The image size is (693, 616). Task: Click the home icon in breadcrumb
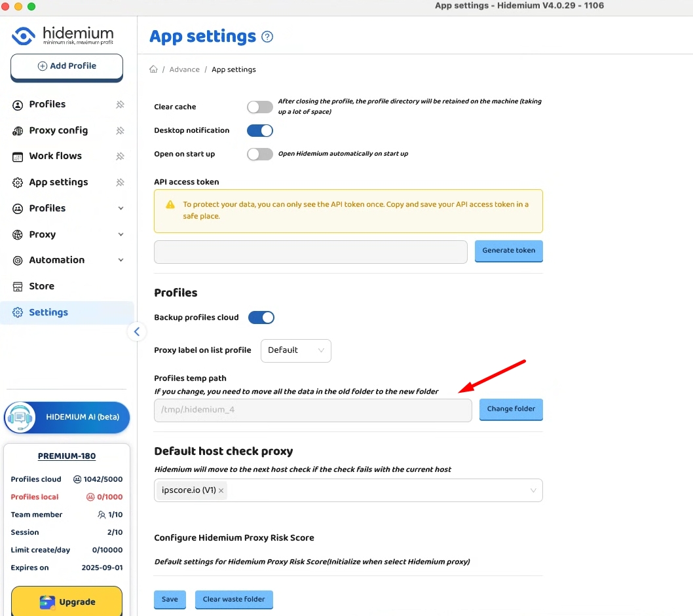point(153,69)
